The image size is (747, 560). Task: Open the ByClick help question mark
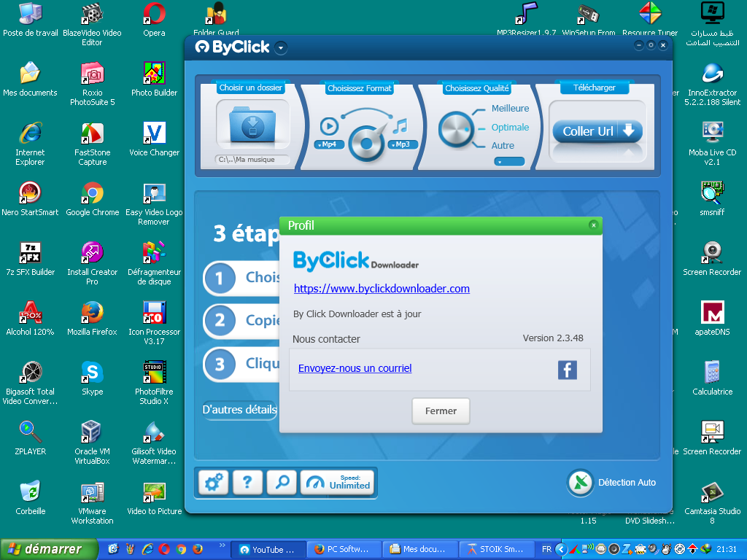click(x=247, y=483)
